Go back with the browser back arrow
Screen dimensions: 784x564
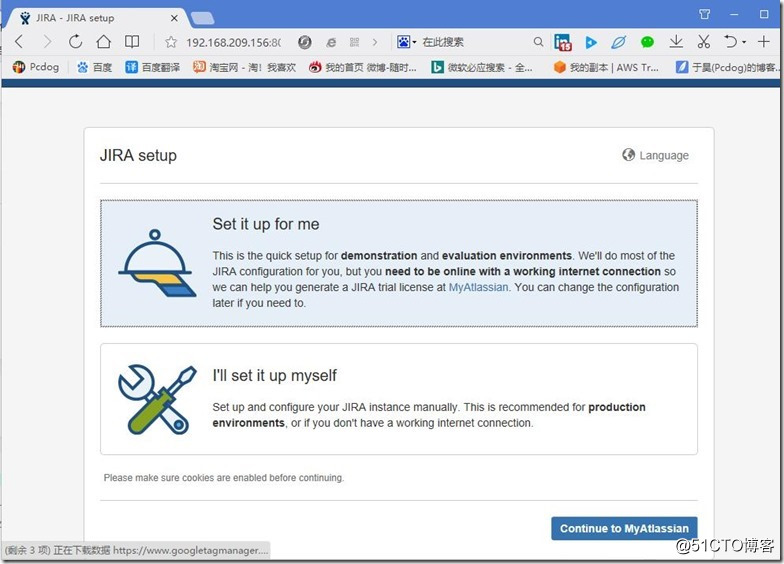pos(20,42)
